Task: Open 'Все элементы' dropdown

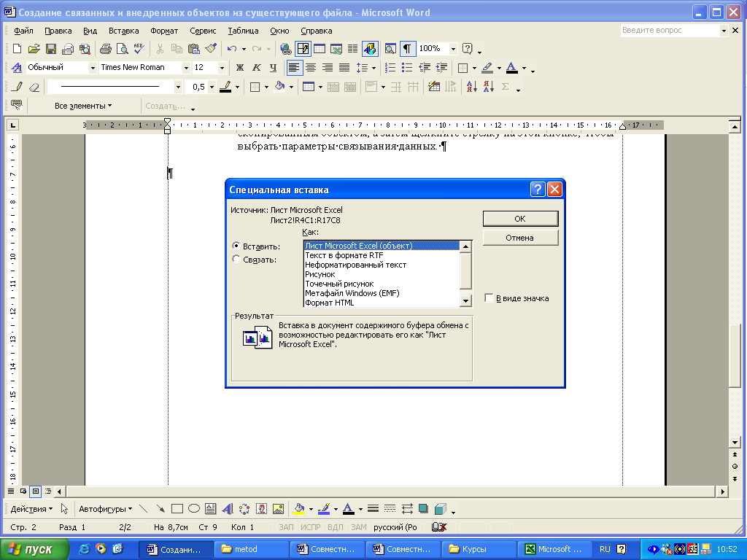Action: point(83,106)
